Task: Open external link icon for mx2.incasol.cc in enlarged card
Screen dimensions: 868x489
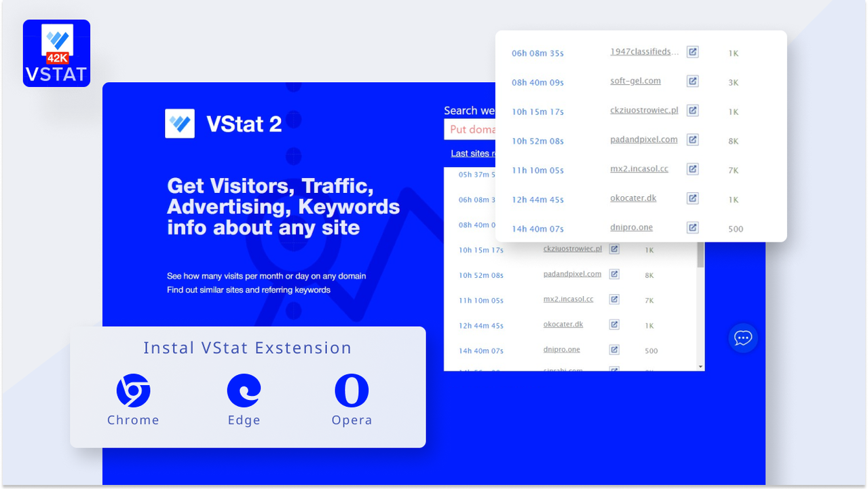Action: [692, 168]
